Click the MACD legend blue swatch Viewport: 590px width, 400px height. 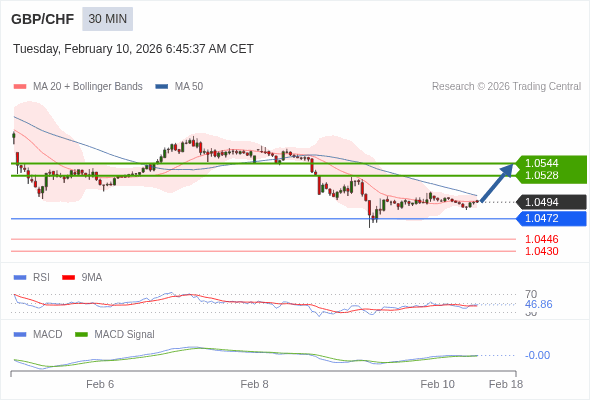point(20,335)
